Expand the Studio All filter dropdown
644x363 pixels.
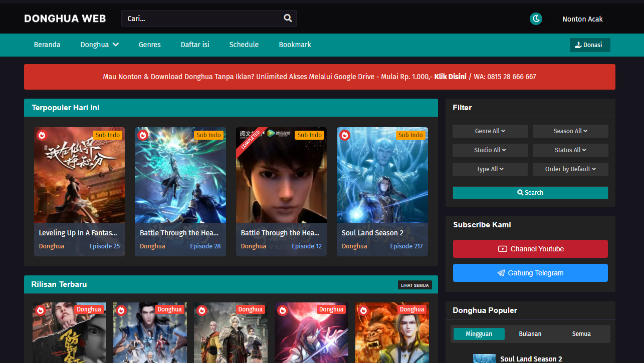tap(490, 150)
